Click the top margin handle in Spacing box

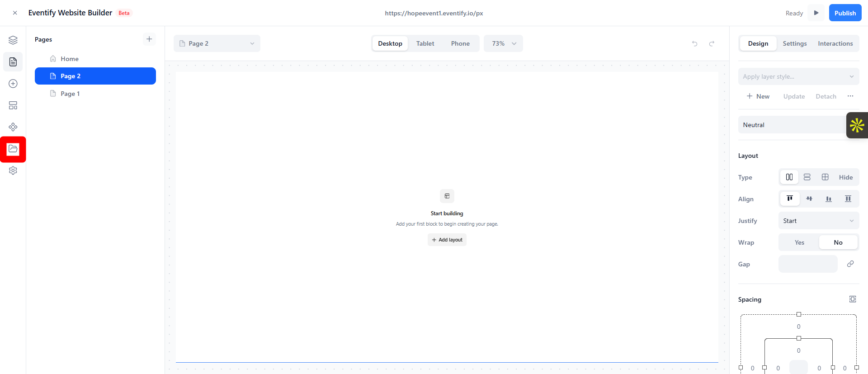tap(799, 314)
